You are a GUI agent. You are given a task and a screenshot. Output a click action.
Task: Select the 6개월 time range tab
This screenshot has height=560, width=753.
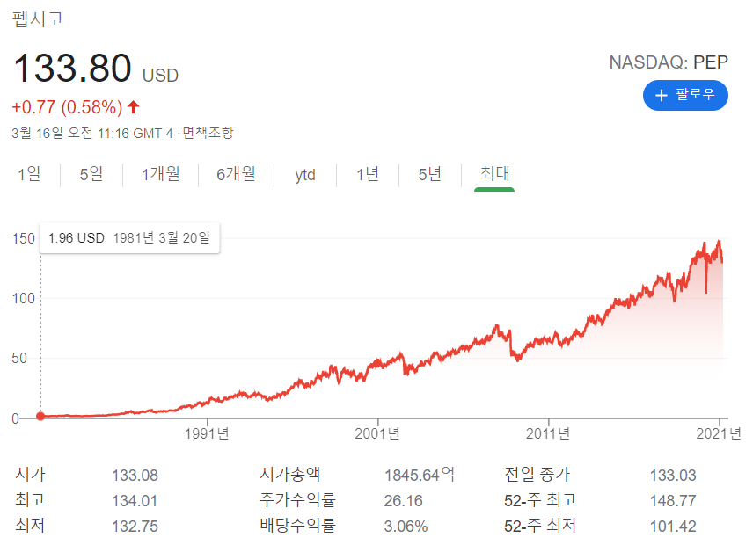click(236, 174)
